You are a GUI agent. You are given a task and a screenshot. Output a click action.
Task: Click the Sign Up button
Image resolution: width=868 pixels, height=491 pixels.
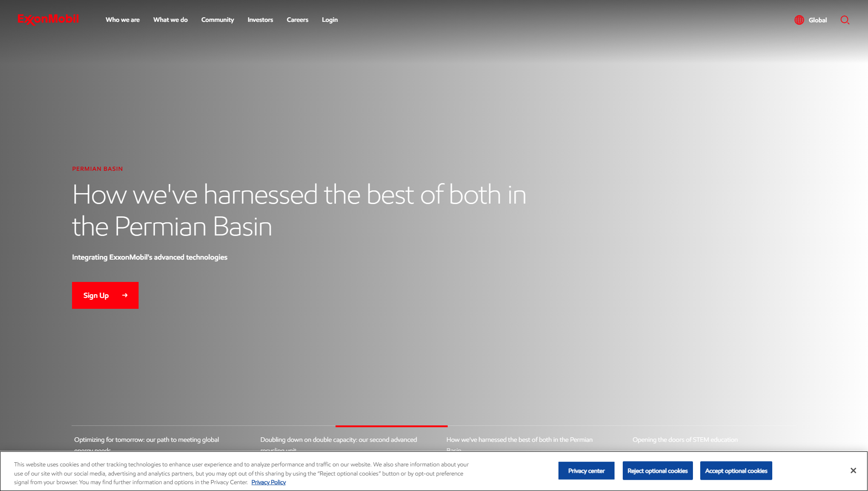[x=105, y=295]
